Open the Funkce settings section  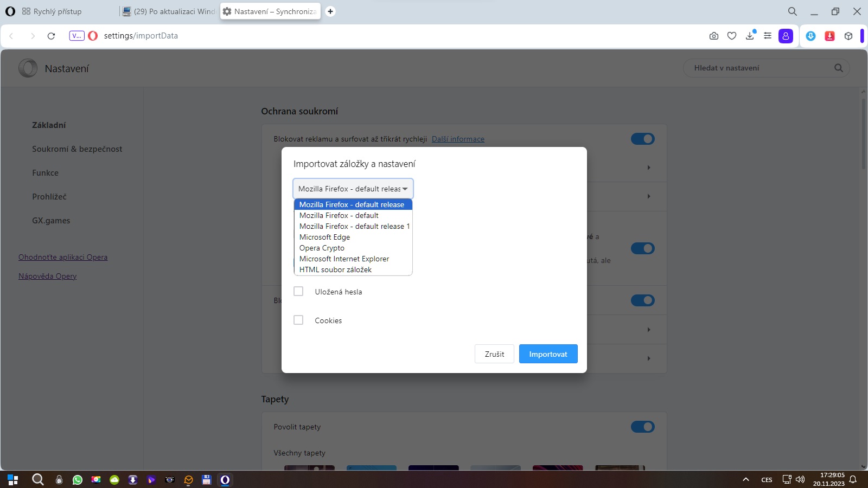point(45,173)
